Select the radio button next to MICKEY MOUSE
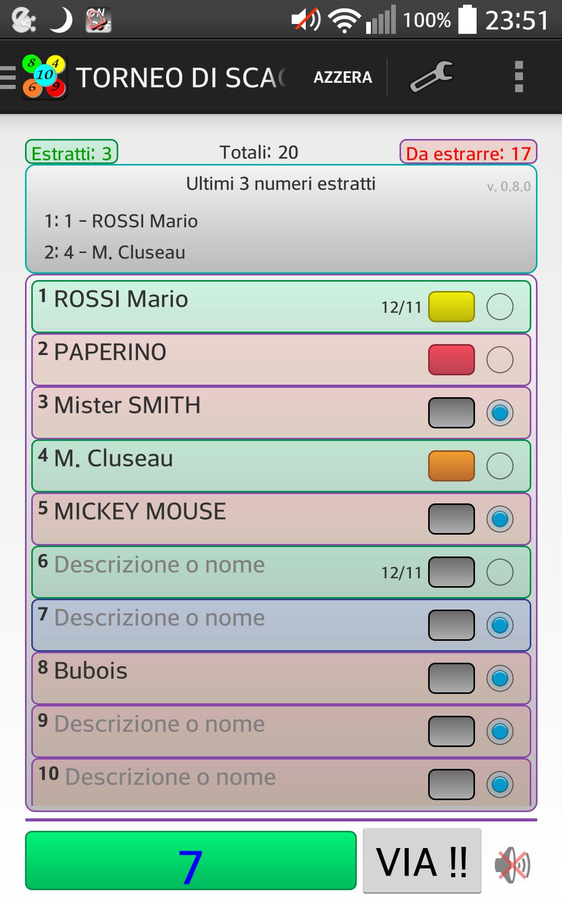Screen dimensions: 562x924 pos(499,518)
